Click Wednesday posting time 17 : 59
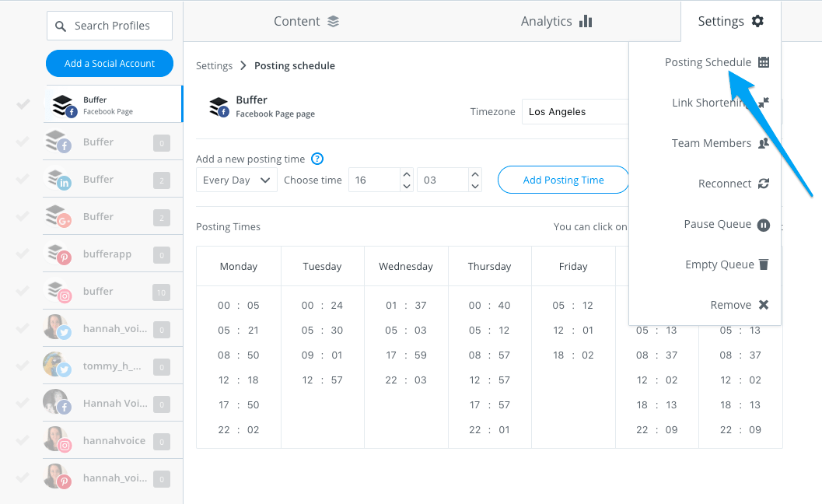This screenshot has height=504, width=822. (406, 355)
